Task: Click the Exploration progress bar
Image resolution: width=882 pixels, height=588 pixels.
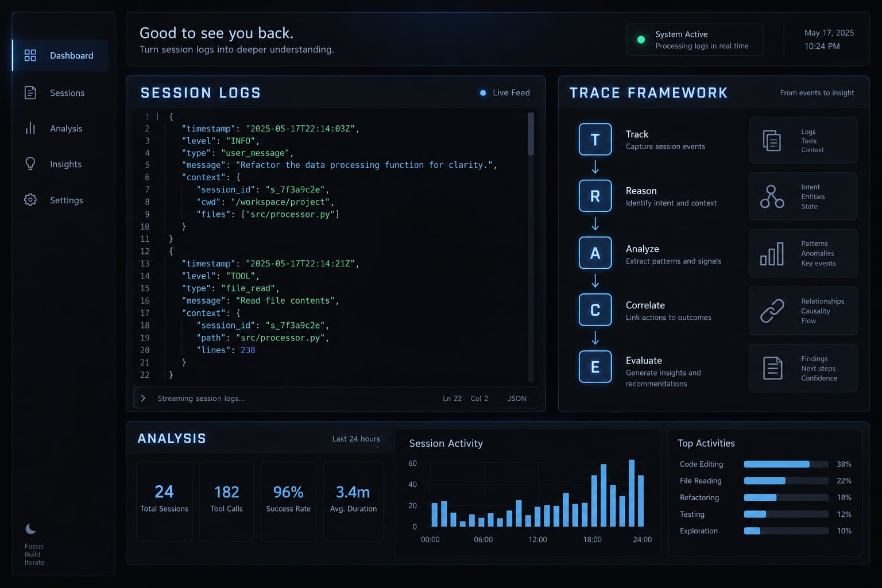Action: click(786, 531)
